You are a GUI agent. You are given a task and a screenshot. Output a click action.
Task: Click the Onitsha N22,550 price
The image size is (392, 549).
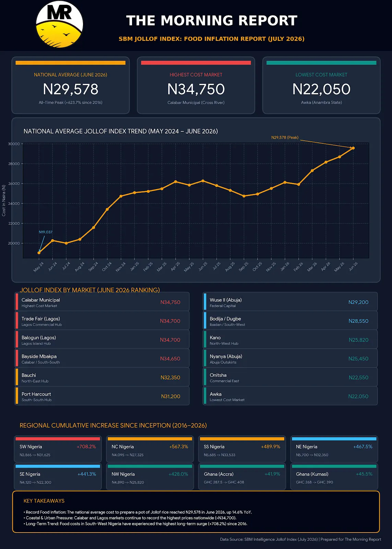click(x=358, y=377)
